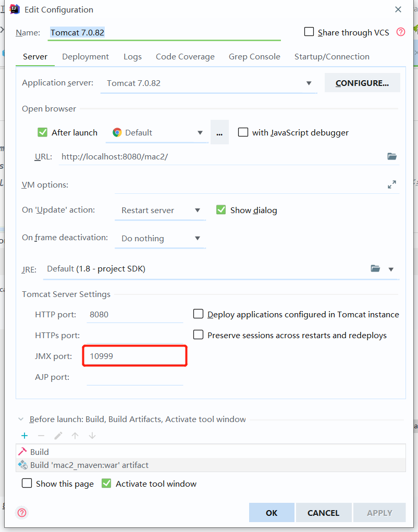Select the Build task in the before-launch list
This screenshot has width=418, height=532.
211,452
